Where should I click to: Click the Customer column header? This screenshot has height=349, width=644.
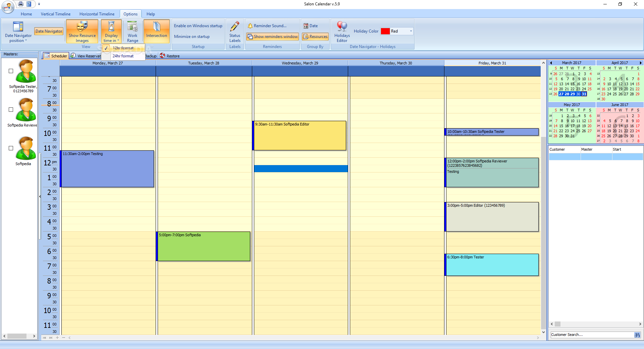click(565, 149)
